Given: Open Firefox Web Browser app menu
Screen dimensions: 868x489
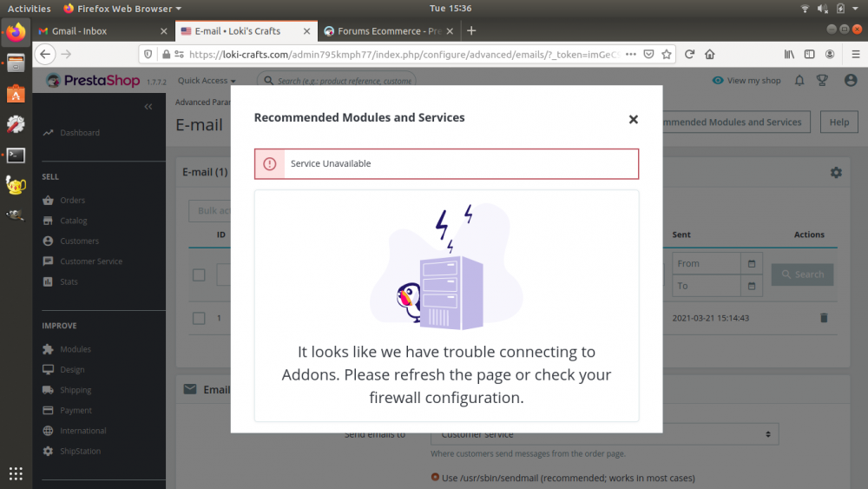Looking at the screenshot, I should click(x=122, y=9).
